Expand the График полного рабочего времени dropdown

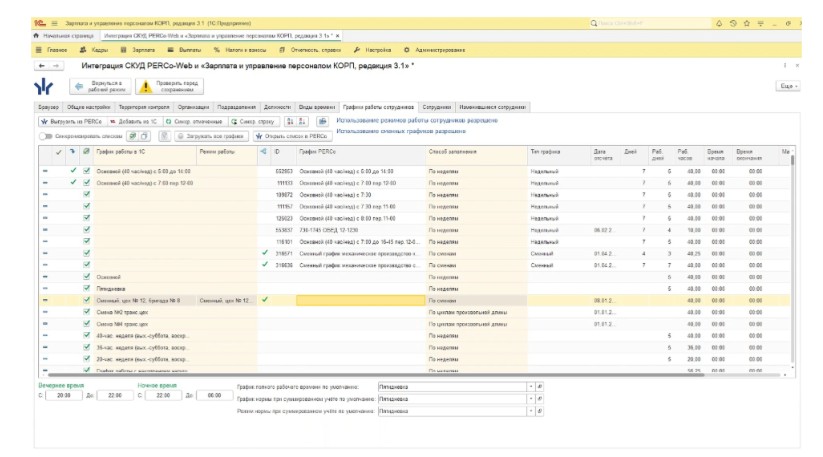[x=532, y=385]
